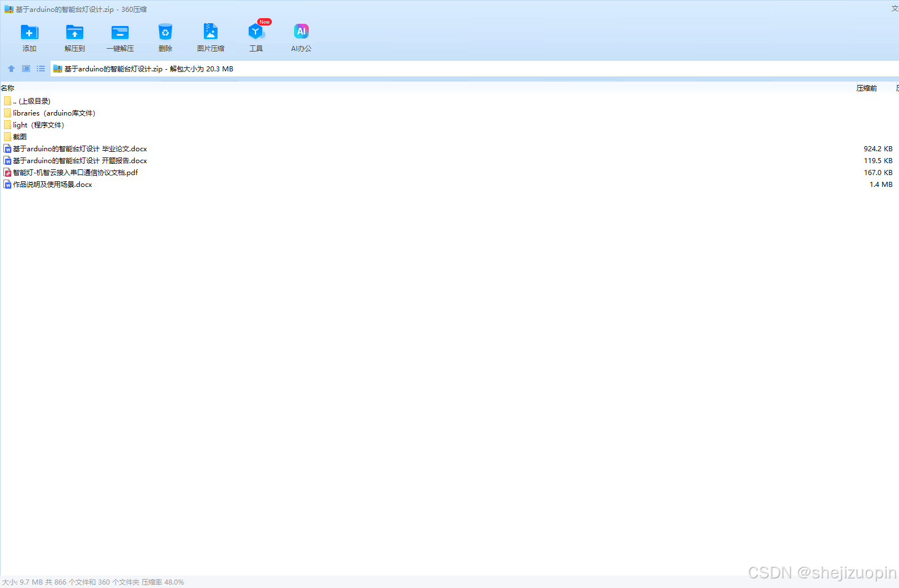Image resolution: width=899 pixels, height=588 pixels.
Task: Click the 1.4 MB size value
Action: (x=881, y=185)
